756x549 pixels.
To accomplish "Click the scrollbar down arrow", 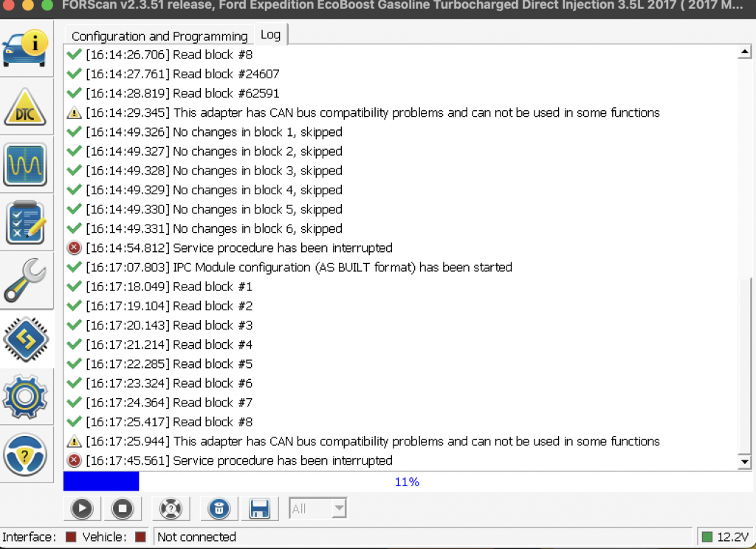I will coord(745,461).
